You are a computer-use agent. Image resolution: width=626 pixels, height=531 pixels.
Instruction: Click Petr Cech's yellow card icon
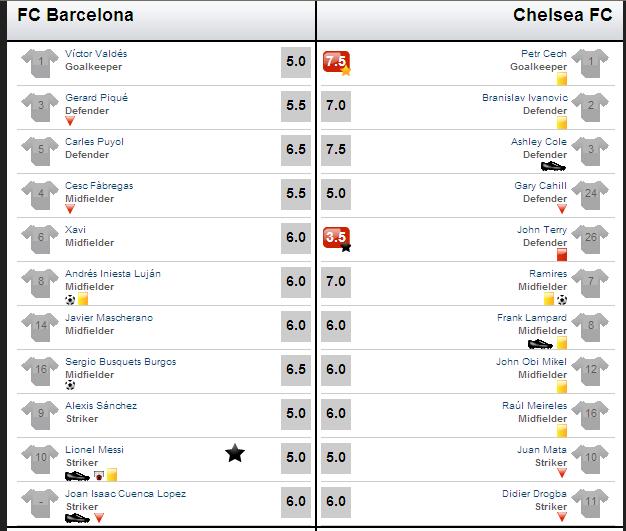coord(562,79)
